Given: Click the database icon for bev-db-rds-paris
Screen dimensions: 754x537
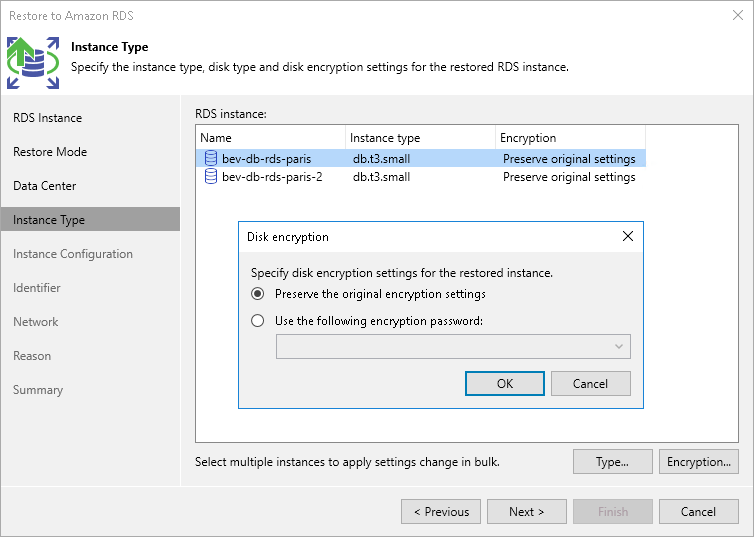Looking at the screenshot, I should pos(211,158).
